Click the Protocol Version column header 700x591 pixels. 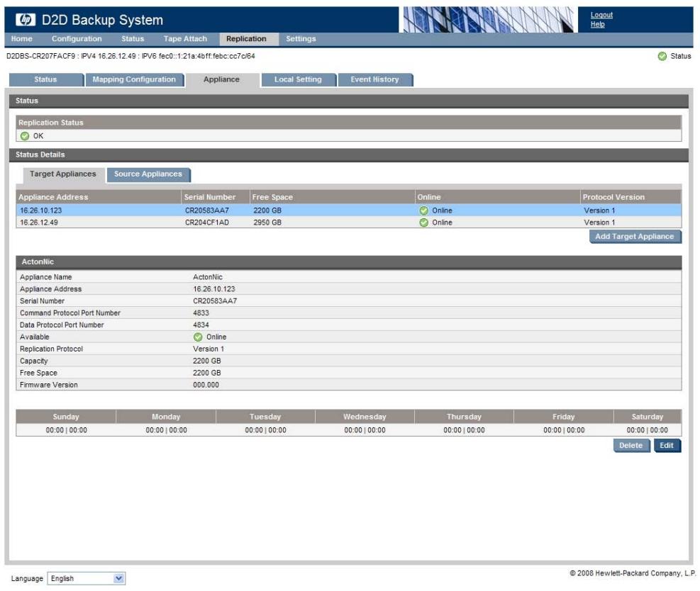point(630,197)
